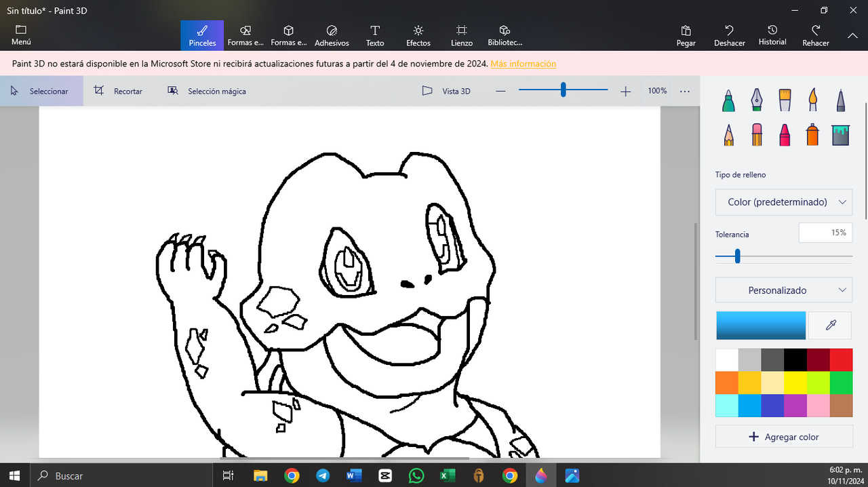This screenshot has height=487, width=868.
Task: Open the Lienzo tab
Action: [462, 35]
